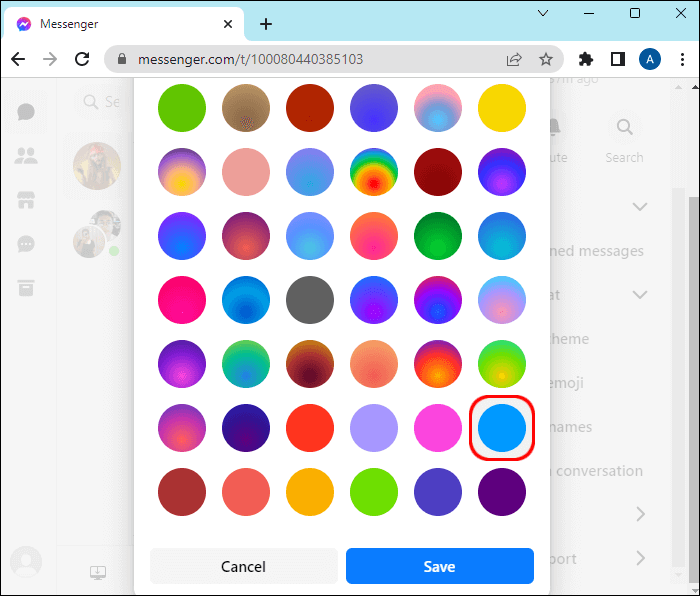Image resolution: width=700 pixels, height=596 pixels.
Task: Open Chats in Messenger sidebar
Action: coord(26,112)
